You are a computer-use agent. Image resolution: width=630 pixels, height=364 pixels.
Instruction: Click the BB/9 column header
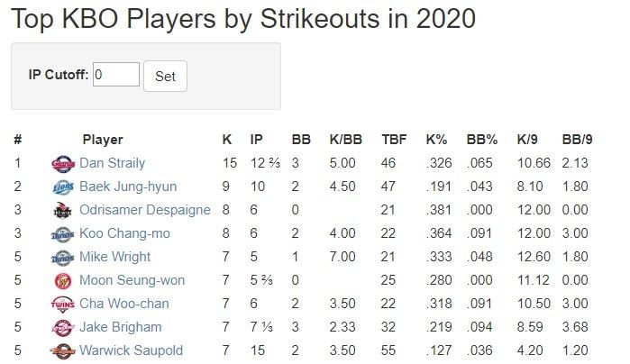click(x=577, y=140)
